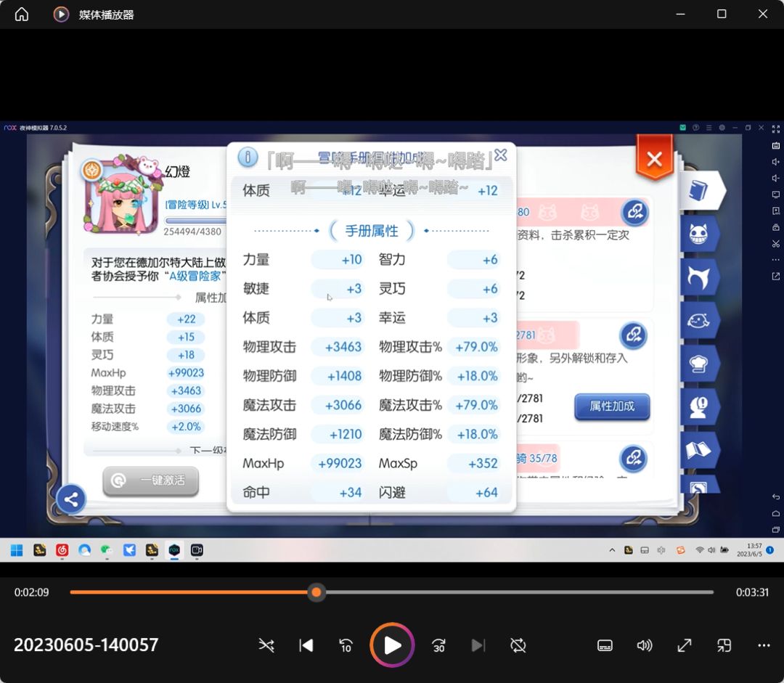Click the Nox title bar help icon
The height and width of the screenshot is (683, 784).
click(x=695, y=128)
